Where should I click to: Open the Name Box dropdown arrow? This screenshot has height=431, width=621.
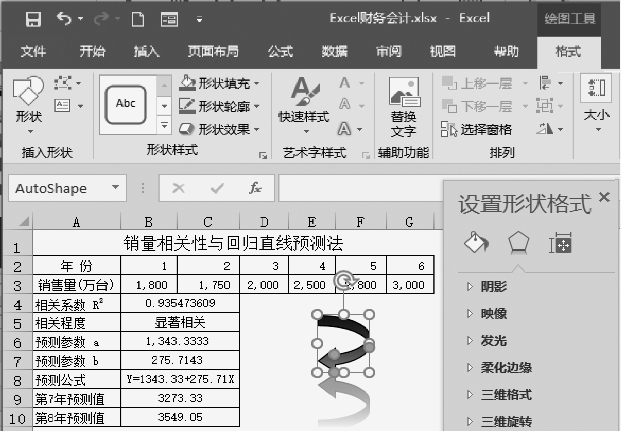(115, 187)
